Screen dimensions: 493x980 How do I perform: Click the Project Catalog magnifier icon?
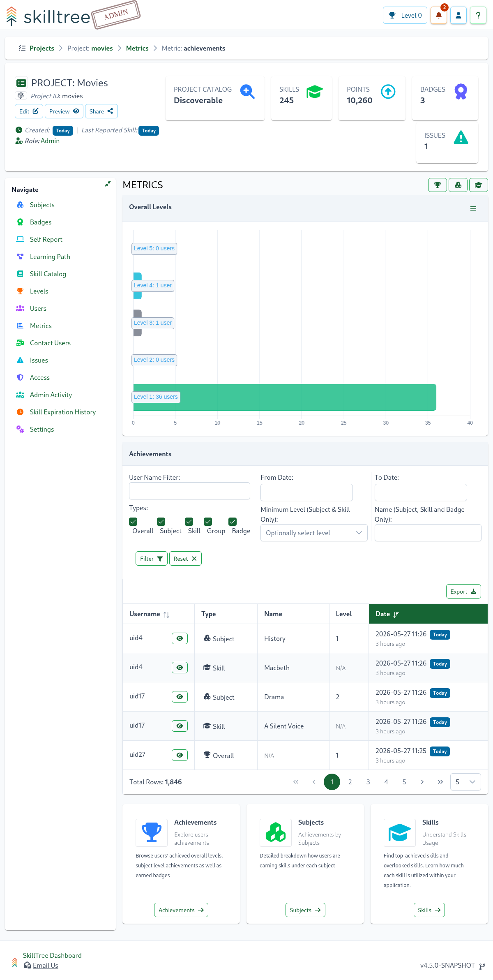pos(247,91)
